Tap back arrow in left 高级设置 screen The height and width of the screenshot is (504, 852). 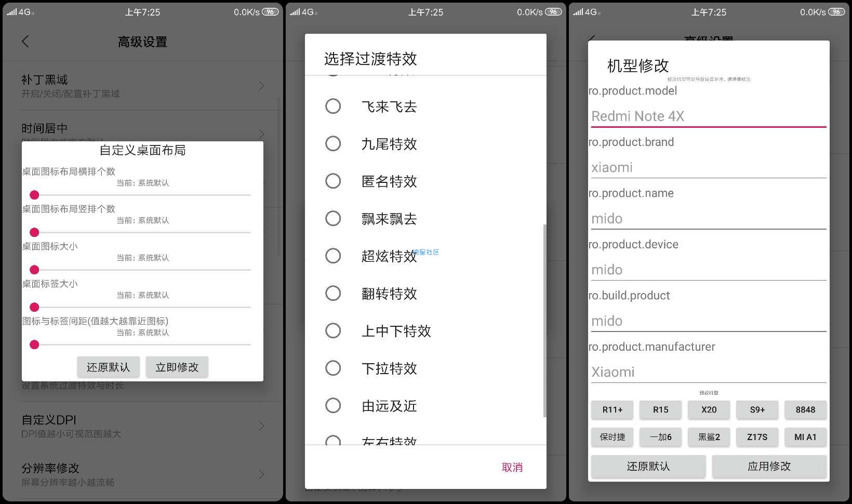point(25,42)
